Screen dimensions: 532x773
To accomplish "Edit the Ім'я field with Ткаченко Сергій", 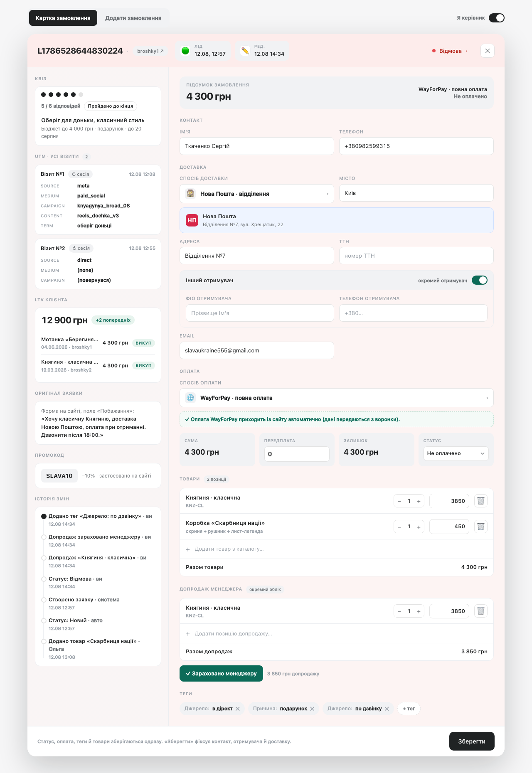I will point(257,146).
